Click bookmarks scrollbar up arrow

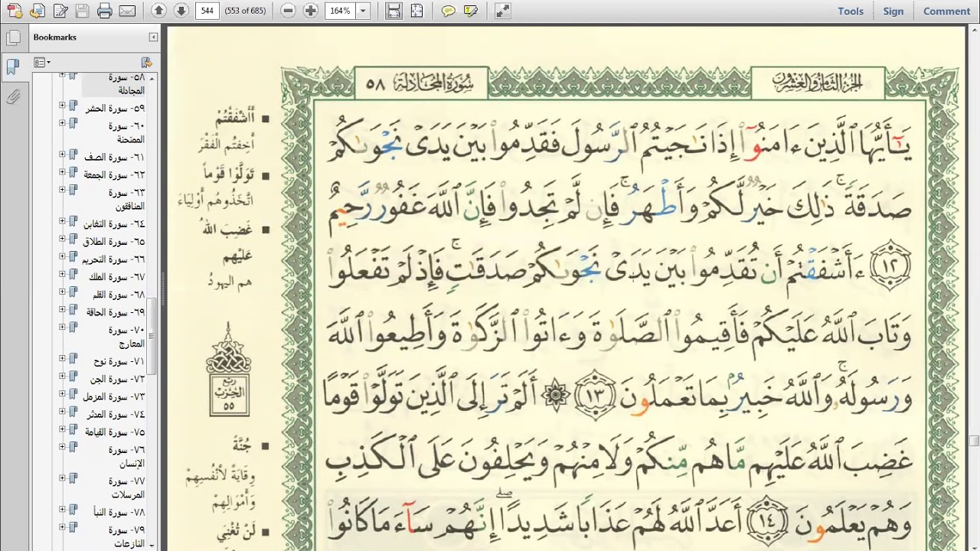tap(152, 78)
